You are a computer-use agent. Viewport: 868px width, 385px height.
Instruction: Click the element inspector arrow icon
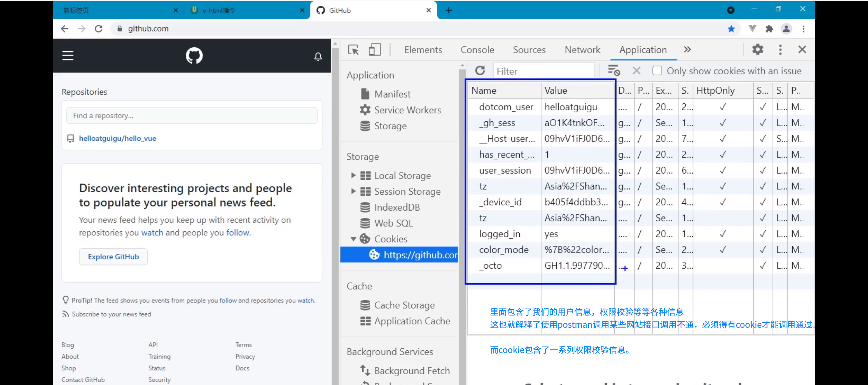tap(353, 50)
